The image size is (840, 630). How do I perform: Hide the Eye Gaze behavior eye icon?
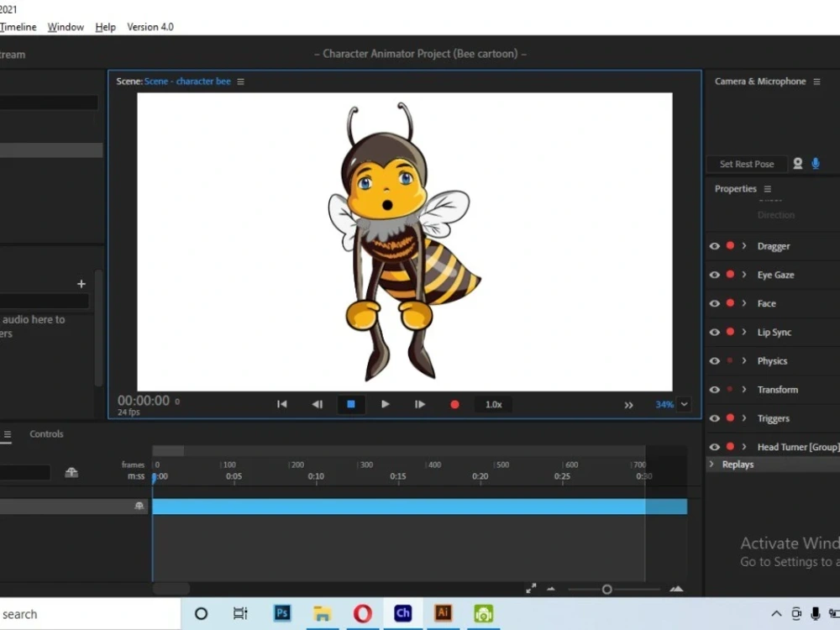tap(715, 275)
